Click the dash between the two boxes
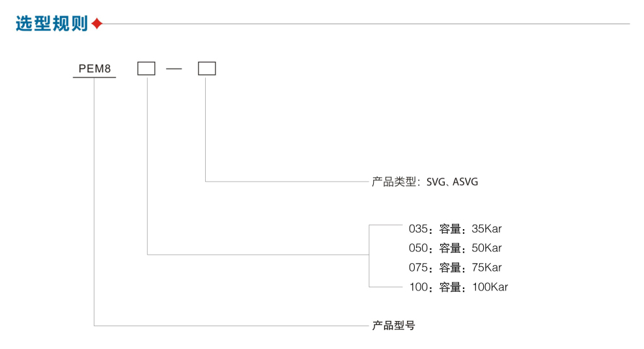This screenshot has height=349, width=644. click(x=174, y=69)
